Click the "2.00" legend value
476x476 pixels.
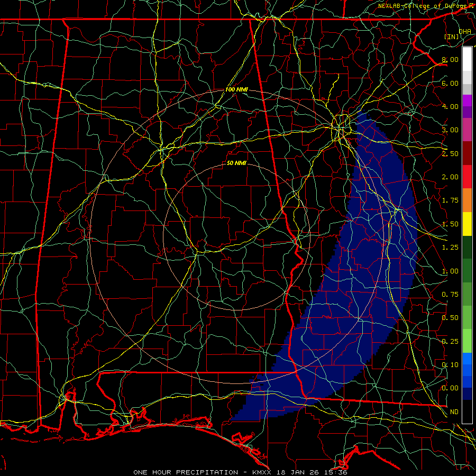[x=450, y=177]
